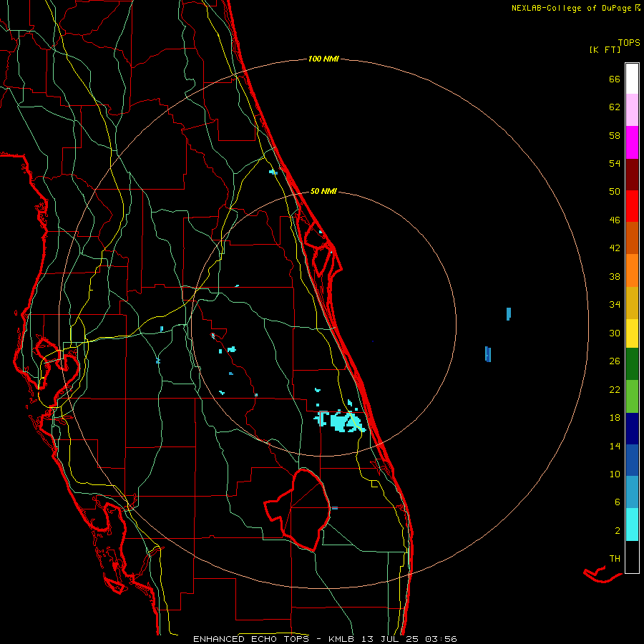The width and height of the screenshot is (644, 644).
Task: Click the legend value "34"
Action: 615,305
